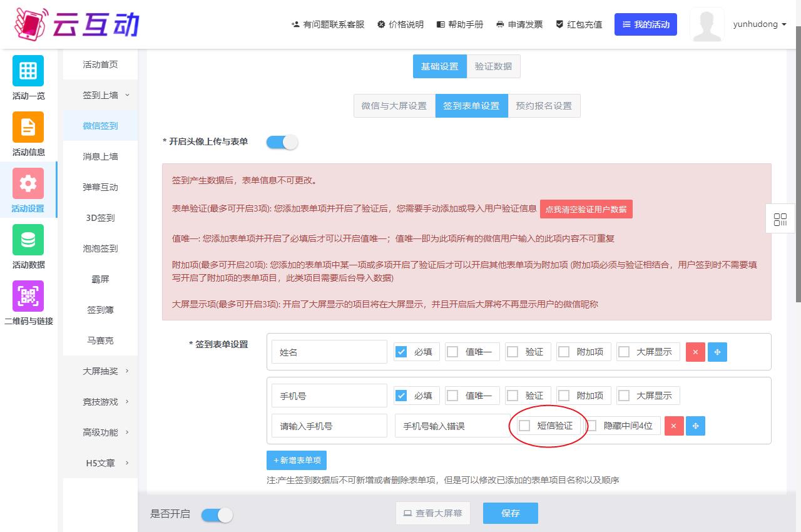Click the orange 活动信息 document icon
The image size is (801, 532).
pos(28,127)
